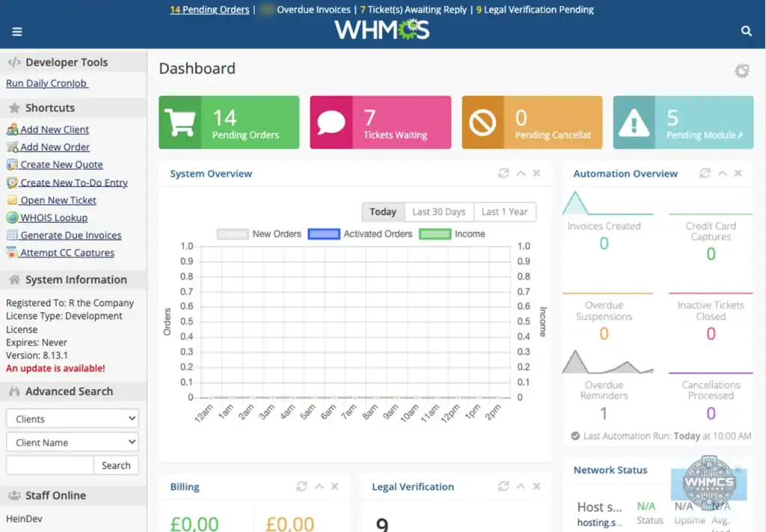Click the Advanced Search button

point(116,465)
